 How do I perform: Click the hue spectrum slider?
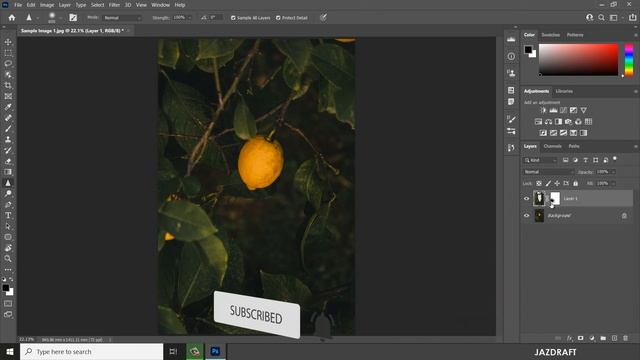tap(629, 60)
